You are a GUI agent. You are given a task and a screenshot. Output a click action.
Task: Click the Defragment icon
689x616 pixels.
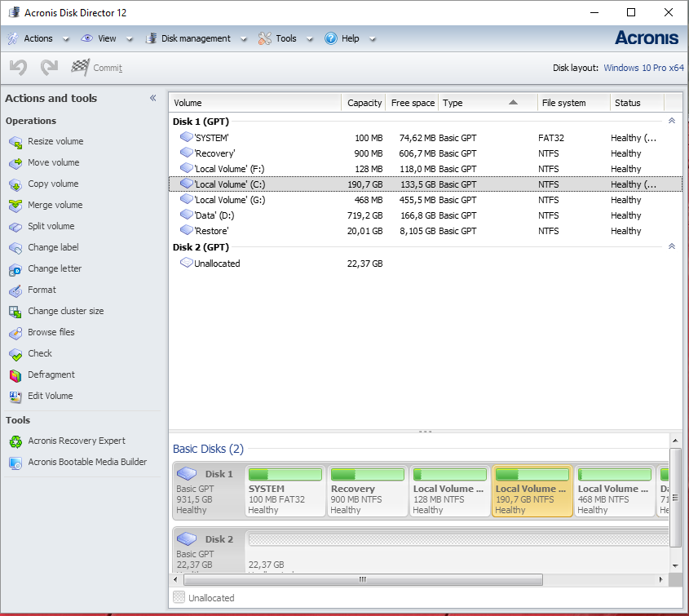(15, 375)
